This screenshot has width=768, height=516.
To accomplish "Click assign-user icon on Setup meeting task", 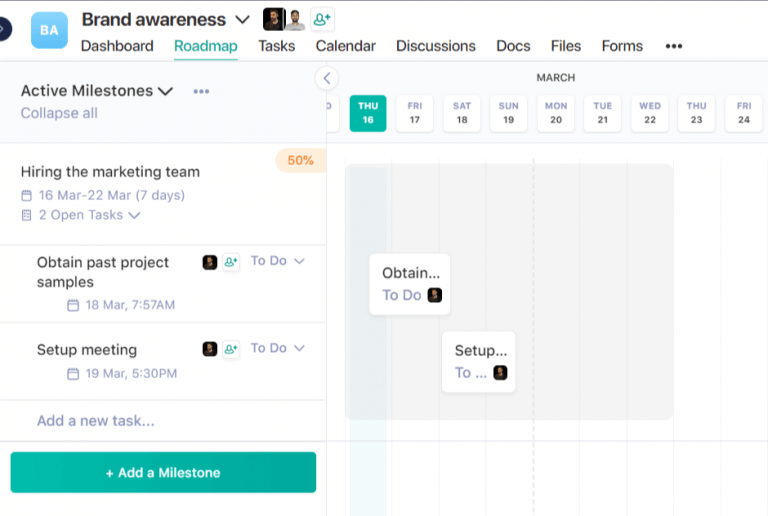I will click(x=231, y=349).
